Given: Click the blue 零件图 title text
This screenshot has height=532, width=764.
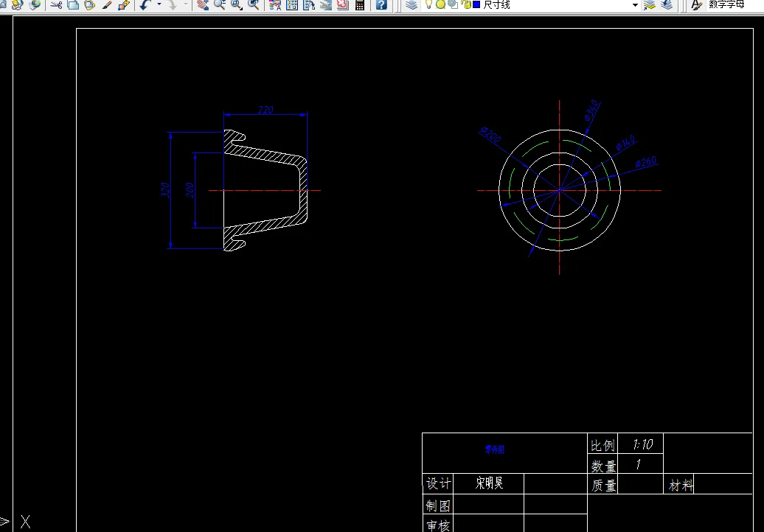Looking at the screenshot, I should click(x=495, y=449).
